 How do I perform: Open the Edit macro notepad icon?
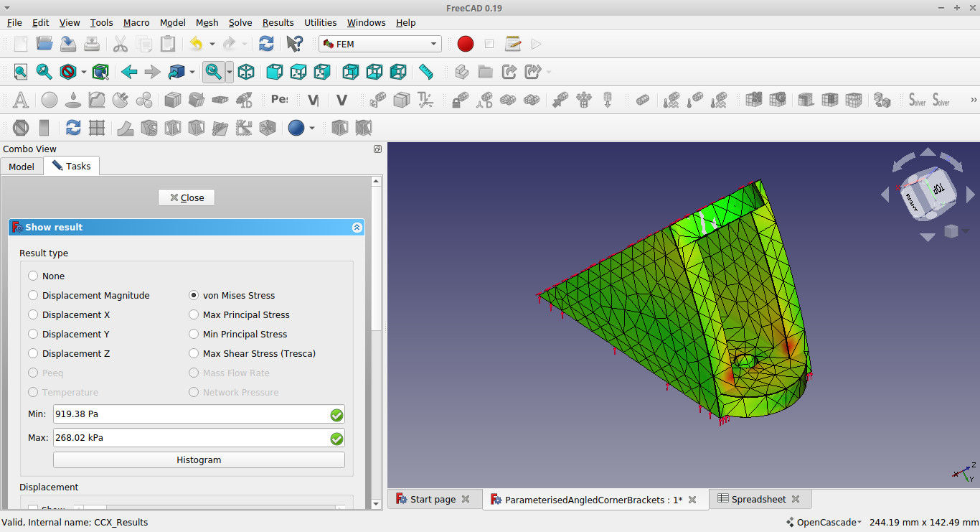513,44
